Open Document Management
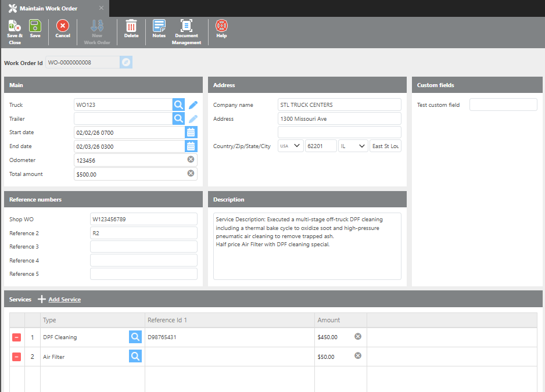The image size is (545, 392). 187,26
